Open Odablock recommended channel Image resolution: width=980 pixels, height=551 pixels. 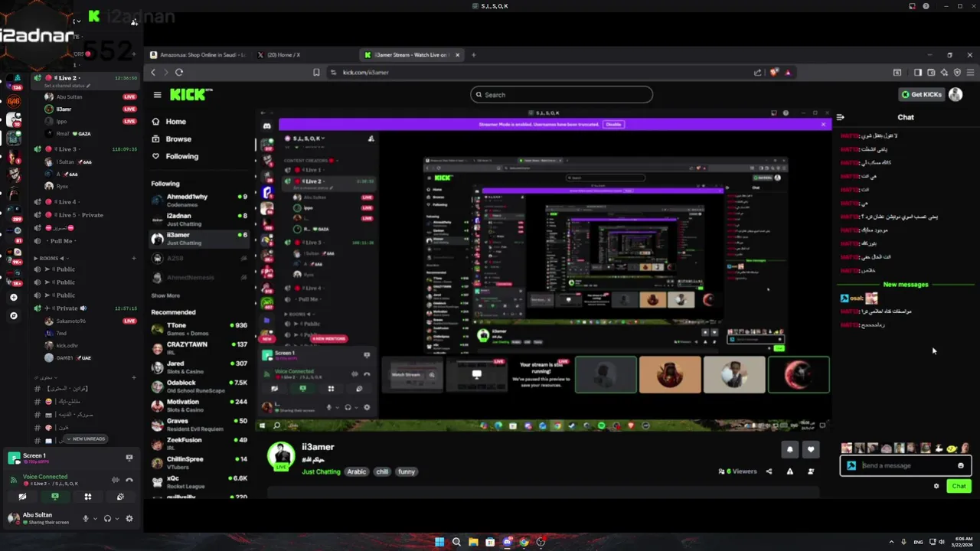point(199,386)
